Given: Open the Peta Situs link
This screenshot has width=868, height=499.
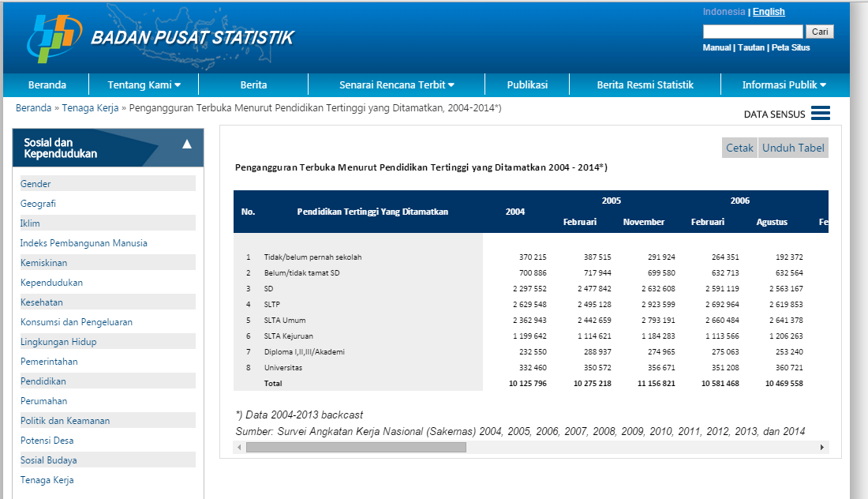Looking at the screenshot, I should pyautogui.click(x=791, y=47).
